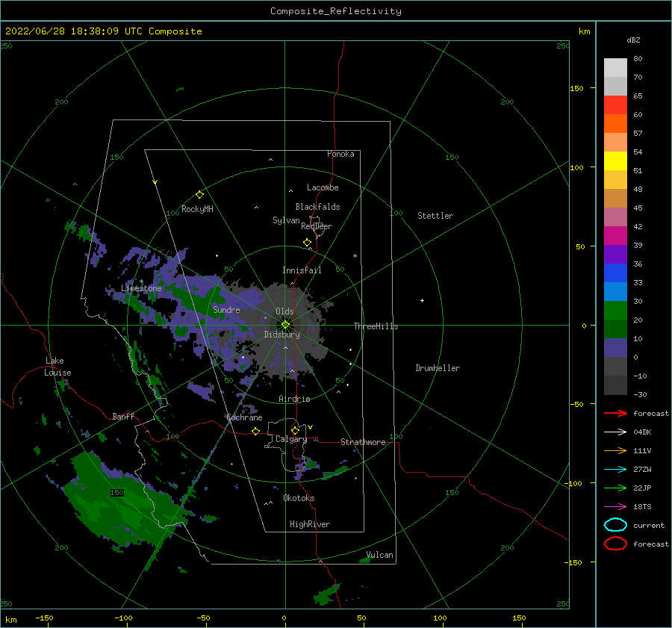Click the Innisfail city label
672x628 pixels.
coord(302,270)
